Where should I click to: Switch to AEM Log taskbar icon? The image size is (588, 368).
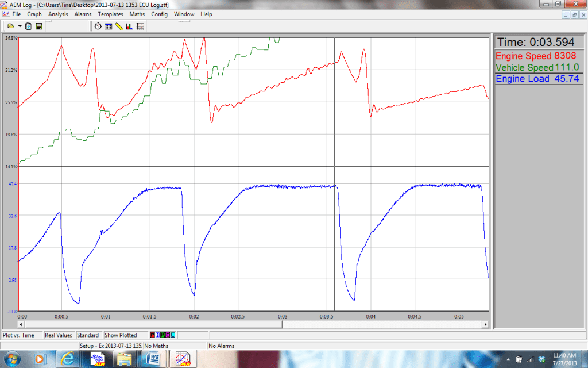[x=183, y=359]
